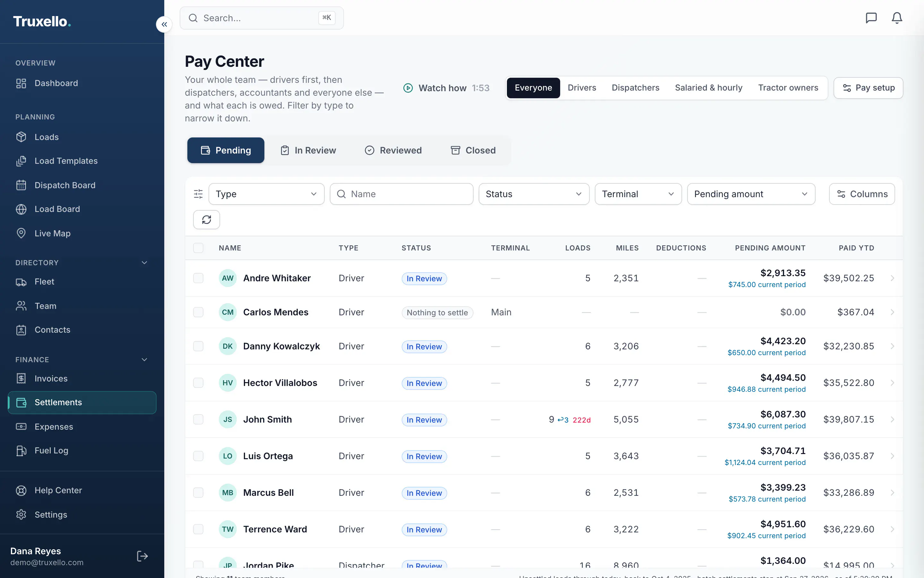Open the Fuel Log page
Viewport: 924px width, 578px height.
coord(82,451)
